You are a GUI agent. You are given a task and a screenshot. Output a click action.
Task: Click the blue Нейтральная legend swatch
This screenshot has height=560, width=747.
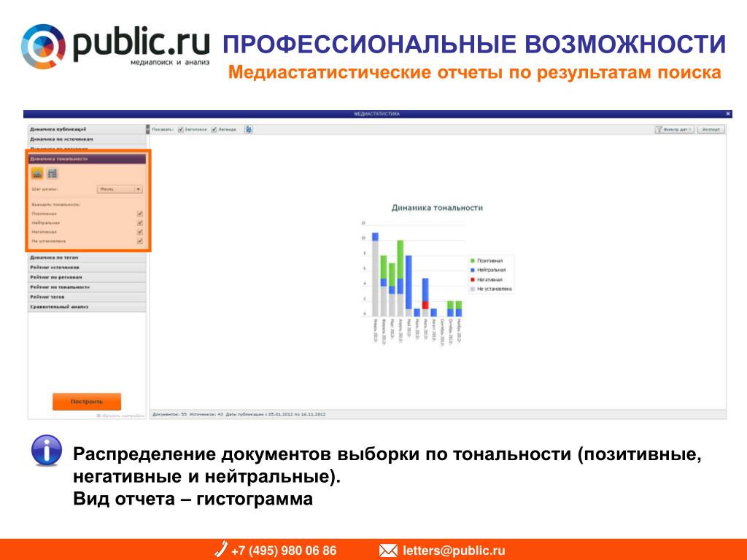(x=473, y=270)
